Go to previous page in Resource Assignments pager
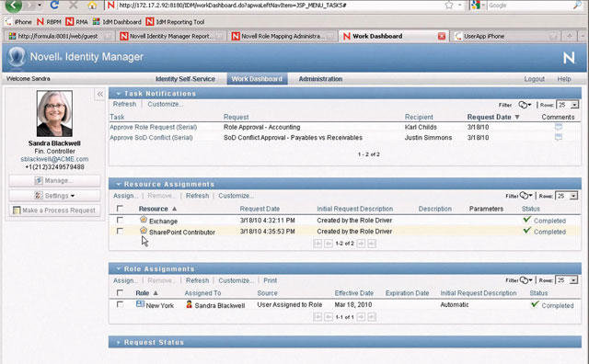This screenshot has width=589, height=364. point(329,244)
